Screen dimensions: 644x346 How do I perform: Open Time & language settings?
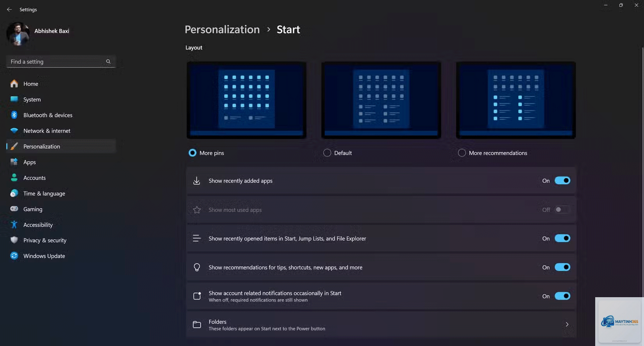[x=61, y=193]
